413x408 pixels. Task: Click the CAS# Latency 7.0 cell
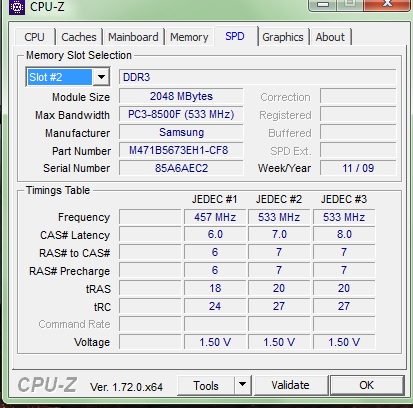click(279, 234)
